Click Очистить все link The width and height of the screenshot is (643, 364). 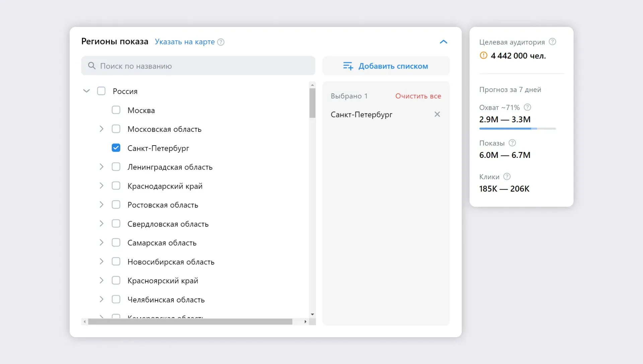click(x=418, y=96)
